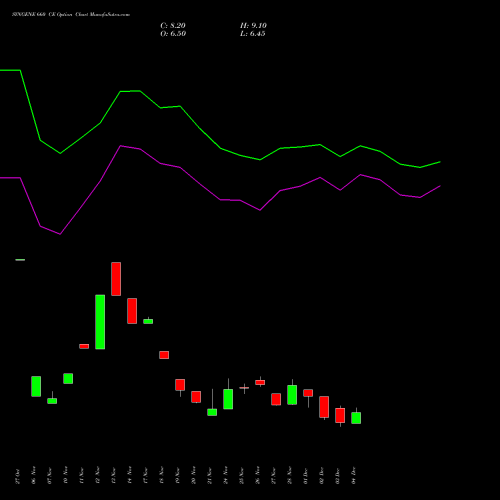Click the open value "O: 6.50"

(x=173, y=34)
